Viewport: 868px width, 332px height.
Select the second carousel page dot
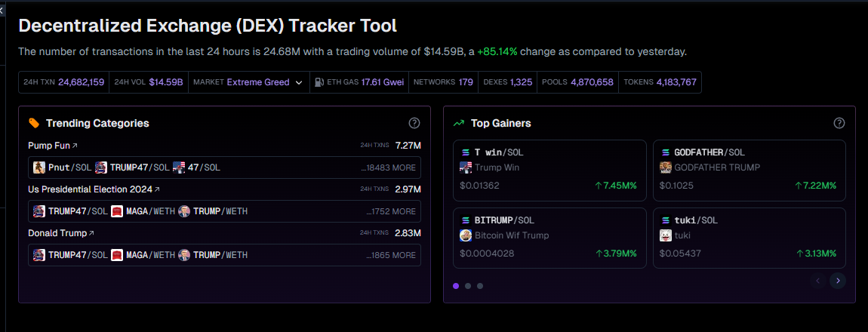pos(468,286)
